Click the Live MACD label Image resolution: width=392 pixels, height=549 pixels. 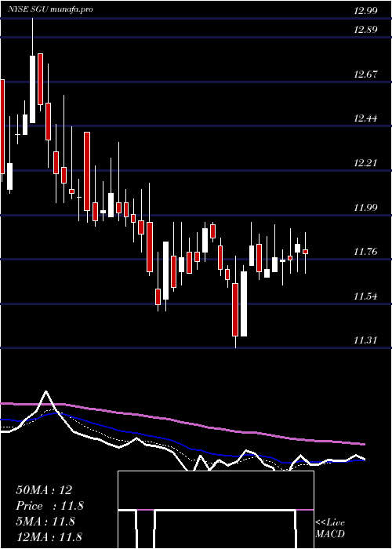(330, 529)
